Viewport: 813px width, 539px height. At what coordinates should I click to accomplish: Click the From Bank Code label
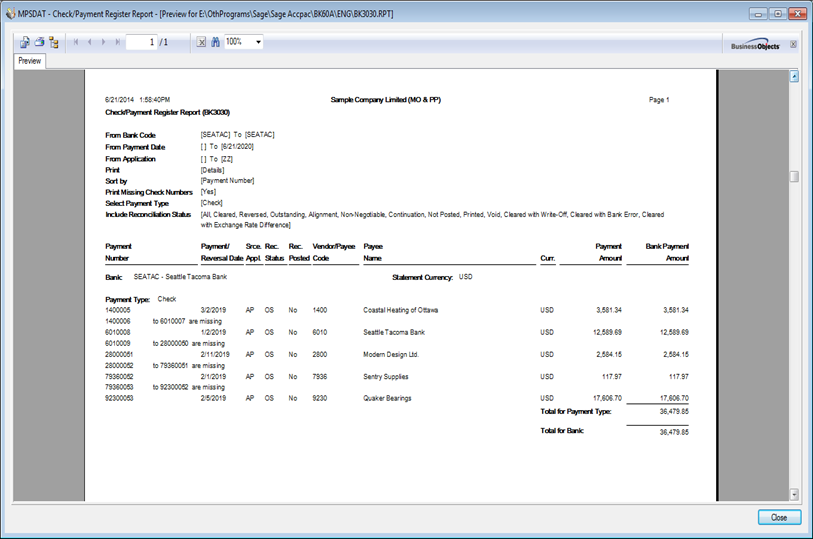(x=130, y=135)
